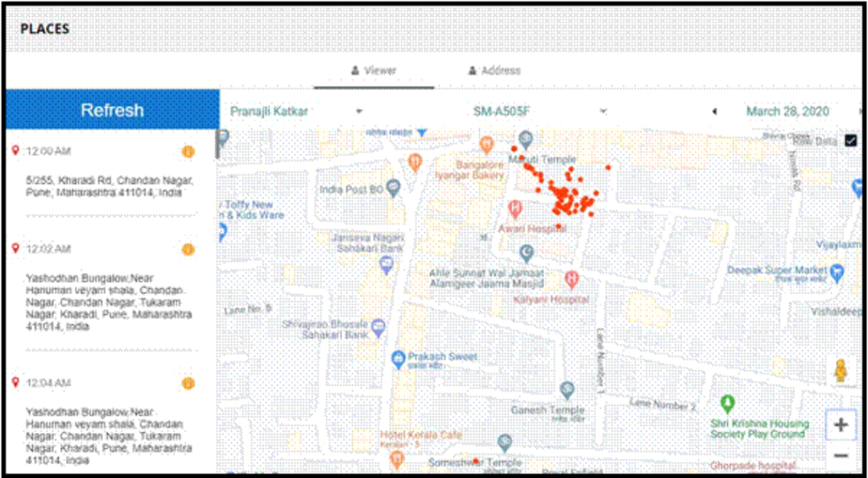Click the Alamgeer Jaama Masjid marker
Screen dimensions: 868x478
(527, 254)
